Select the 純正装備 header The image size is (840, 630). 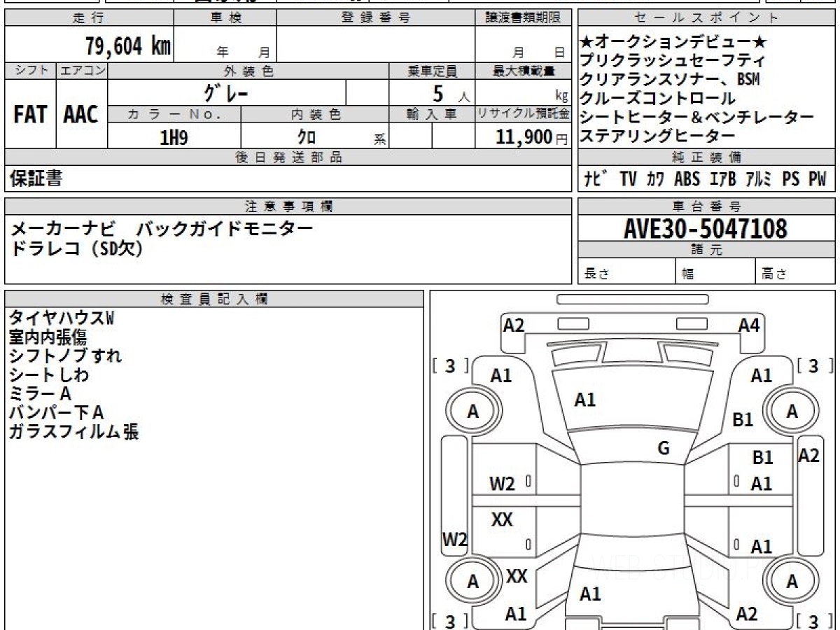click(x=706, y=157)
